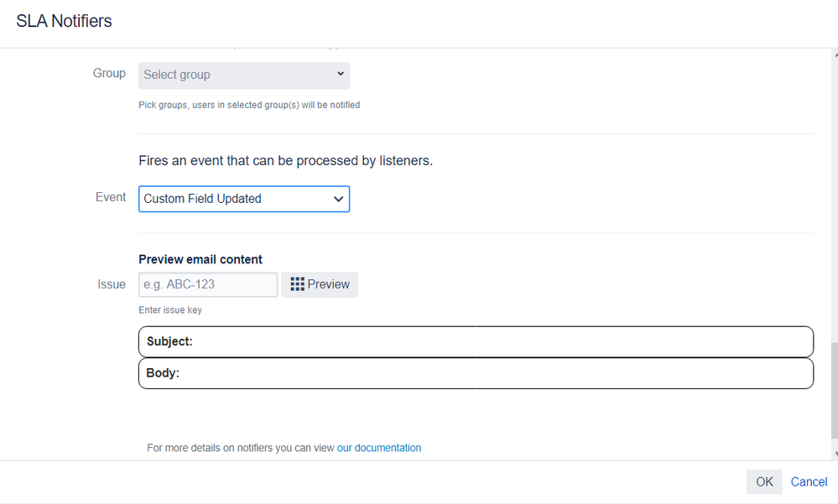Screen dimensions: 838x504
Task: Click the Preview email content heading
Action: [200, 259]
